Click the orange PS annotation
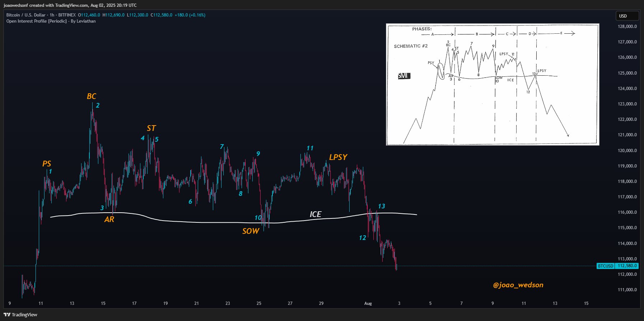This screenshot has height=321, width=644. coord(46,164)
